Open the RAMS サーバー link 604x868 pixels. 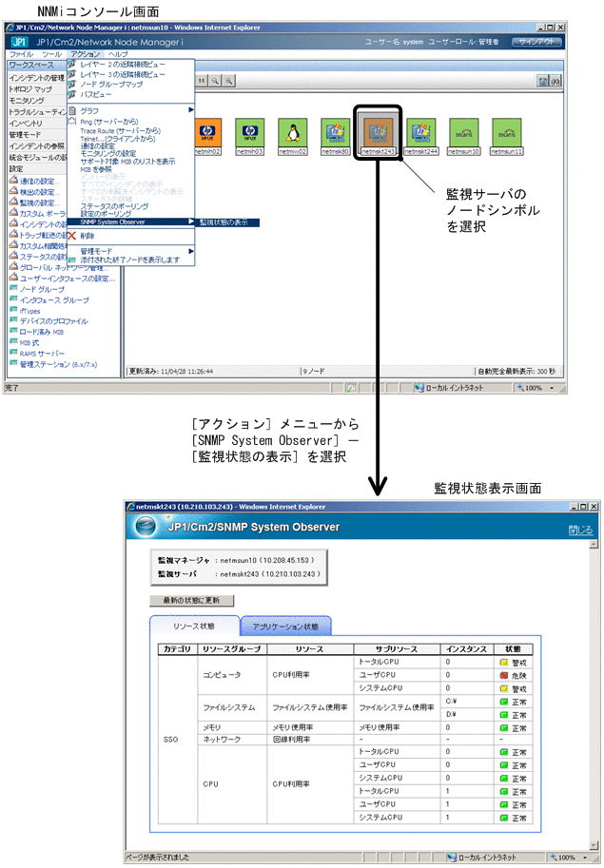(x=42, y=353)
